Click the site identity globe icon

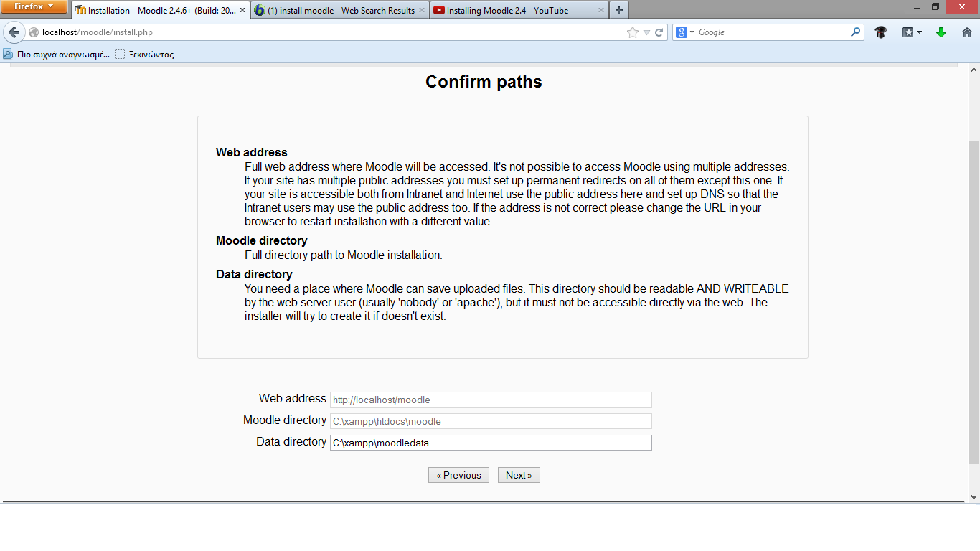[x=34, y=32]
